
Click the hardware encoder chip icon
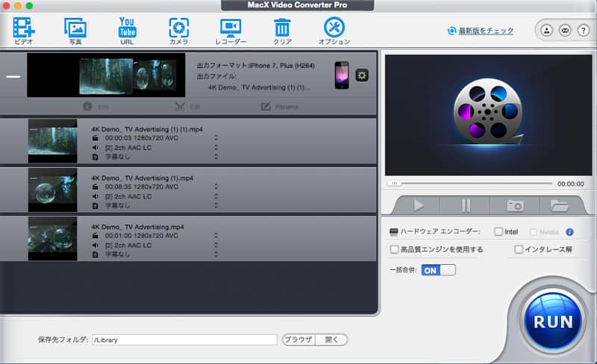[394, 231]
